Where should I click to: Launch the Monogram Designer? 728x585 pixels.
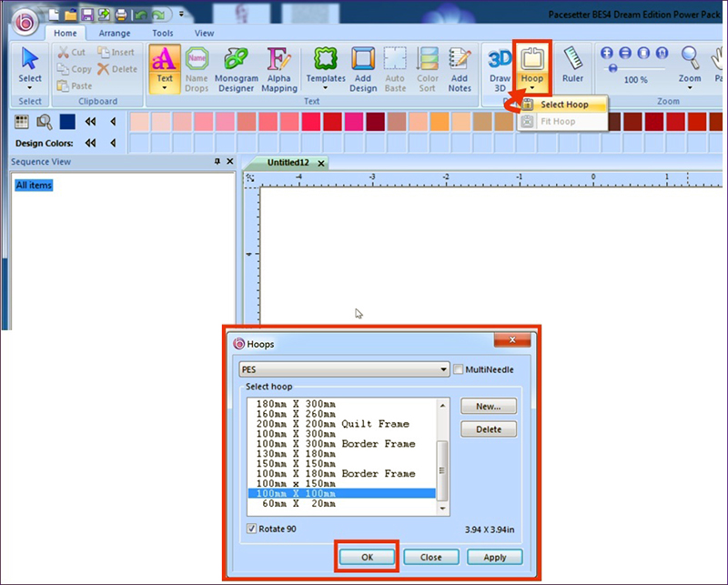coord(236,69)
